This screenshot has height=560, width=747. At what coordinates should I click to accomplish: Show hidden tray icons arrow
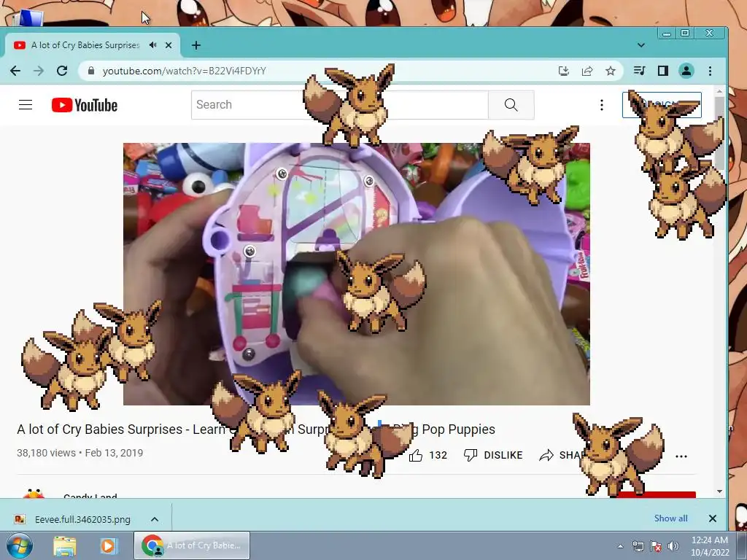[620, 547]
